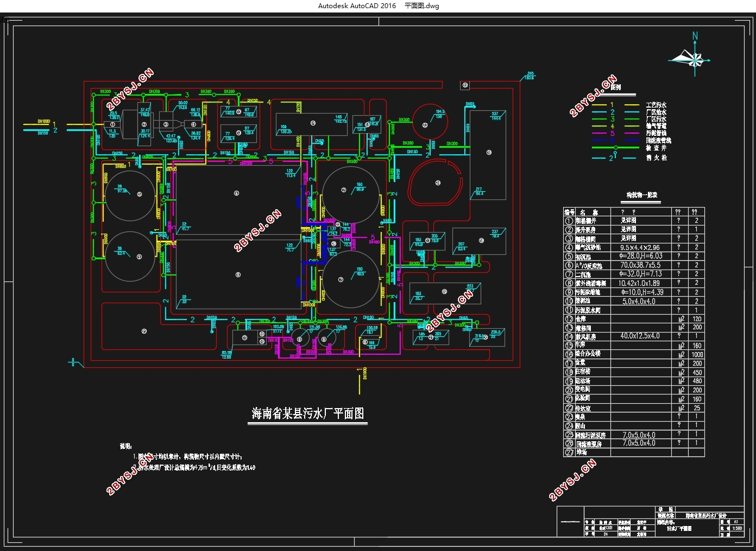The width and height of the screenshot is (756, 551).
Task: Click the 图例 legend heading
Action: [x=615, y=87]
